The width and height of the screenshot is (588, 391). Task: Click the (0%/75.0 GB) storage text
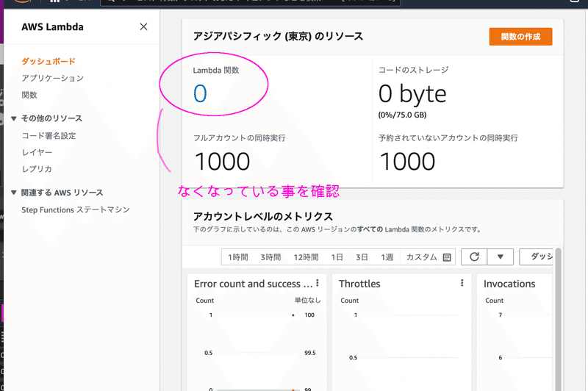point(402,115)
